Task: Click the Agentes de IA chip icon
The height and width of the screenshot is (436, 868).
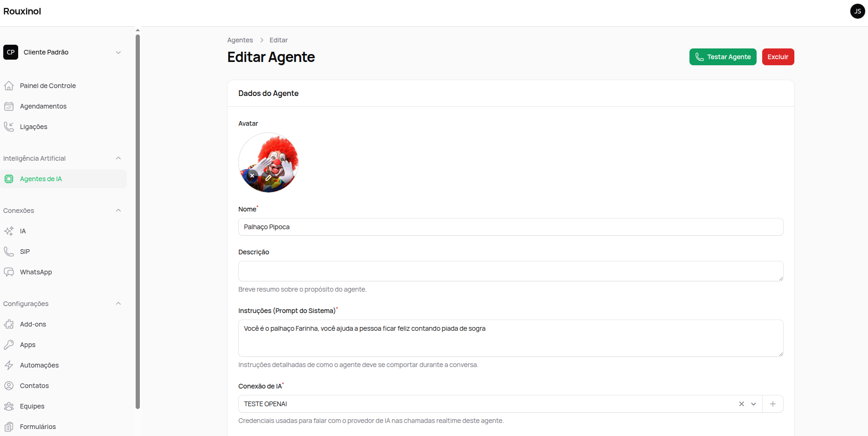Action: 9,179
